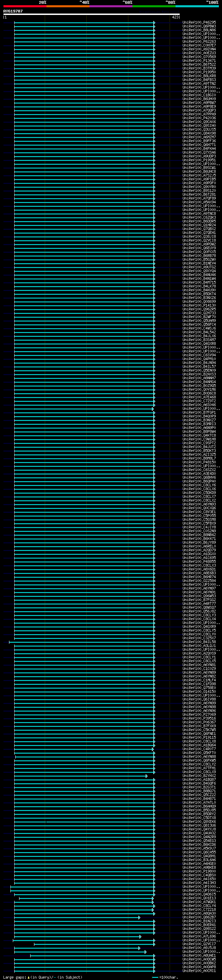The width and height of the screenshot is (222, 980).
Task: Select hit label UniRef100_C1BGI0
Action: click(x=199, y=95)
